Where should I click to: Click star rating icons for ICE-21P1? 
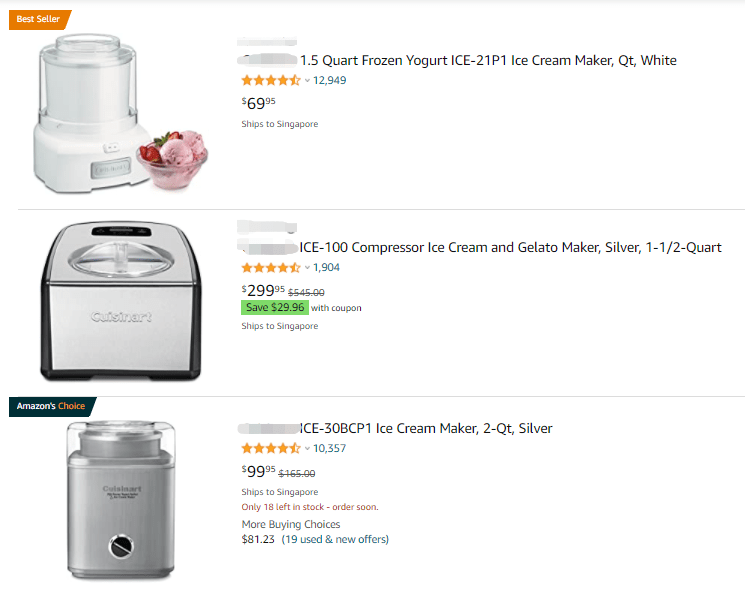(270, 80)
